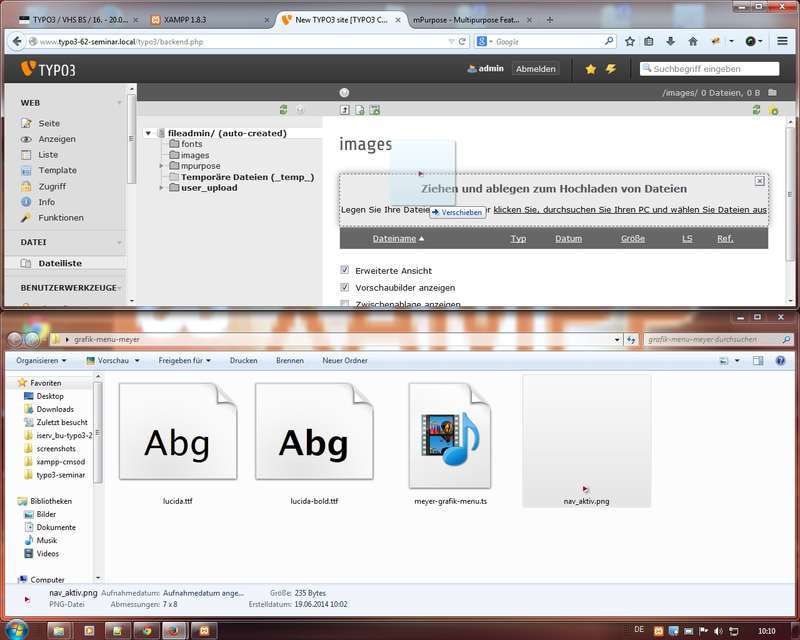Go to Firefox home page
The width and height of the screenshot is (800, 640).
pyautogui.click(x=692, y=41)
